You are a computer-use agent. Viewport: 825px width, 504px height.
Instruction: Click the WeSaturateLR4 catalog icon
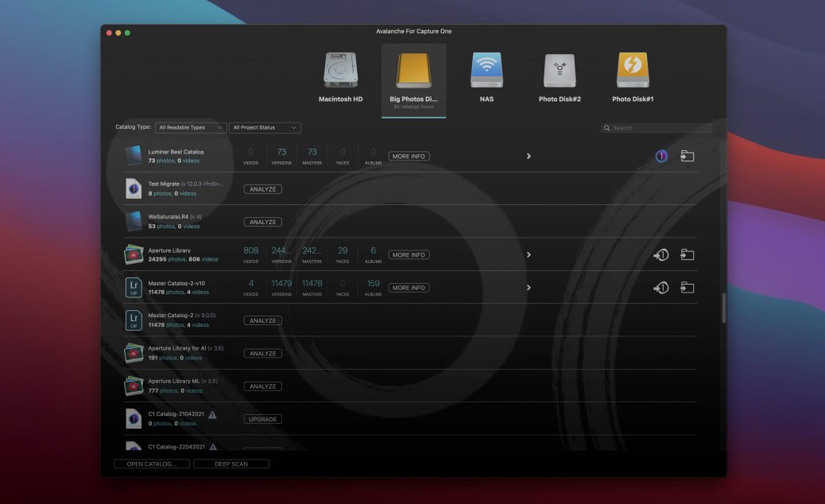134,221
